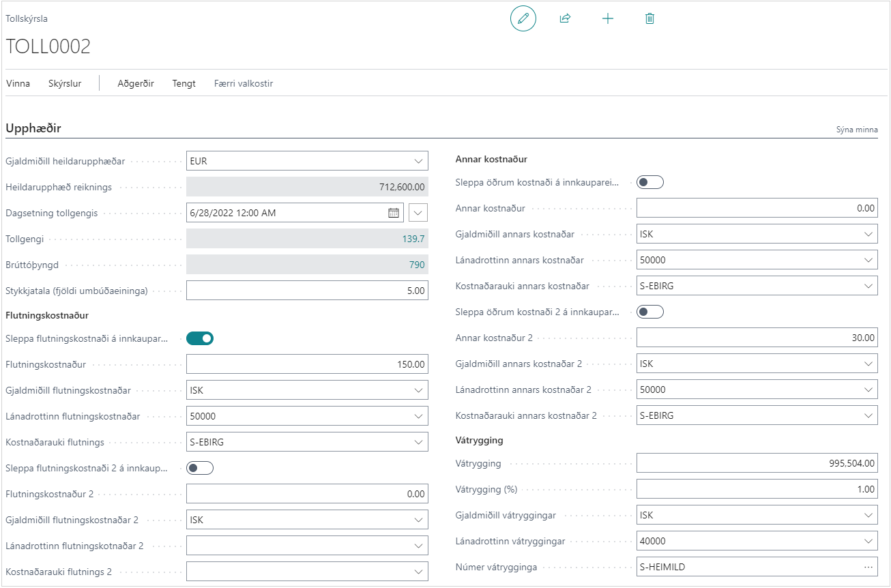Open Gjaldmiðill heildarupphæðar EUR dropdown
Viewport: 891px width, 588px height.
307,161
